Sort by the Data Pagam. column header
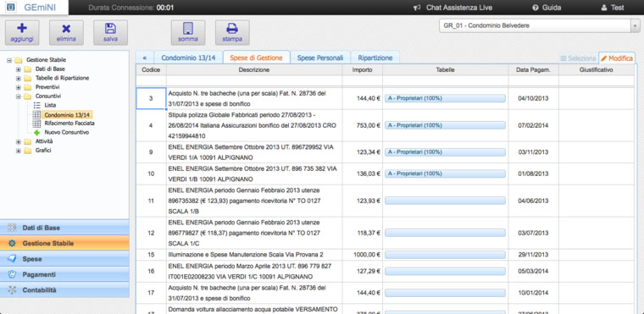 (x=533, y=70)
